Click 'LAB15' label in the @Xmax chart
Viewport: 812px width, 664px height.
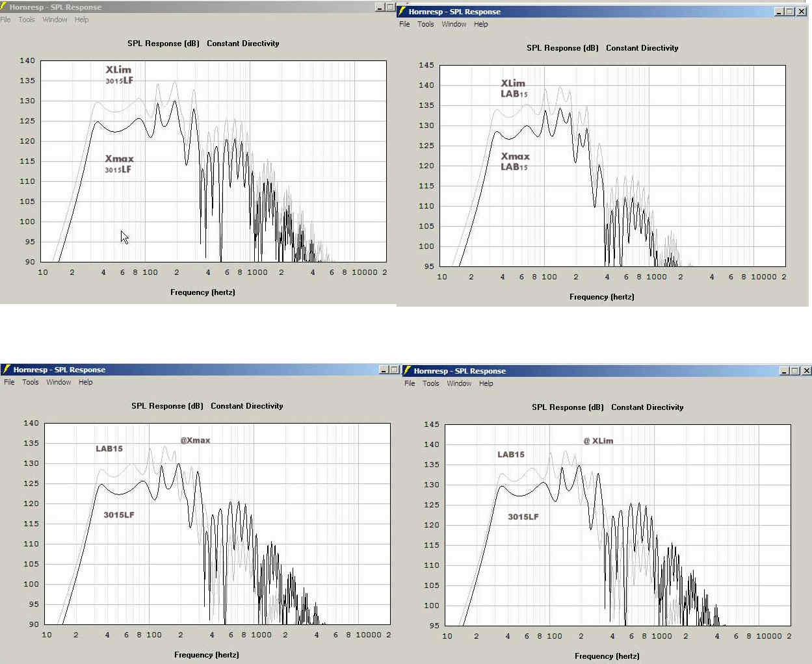click(x=109, y=449)
